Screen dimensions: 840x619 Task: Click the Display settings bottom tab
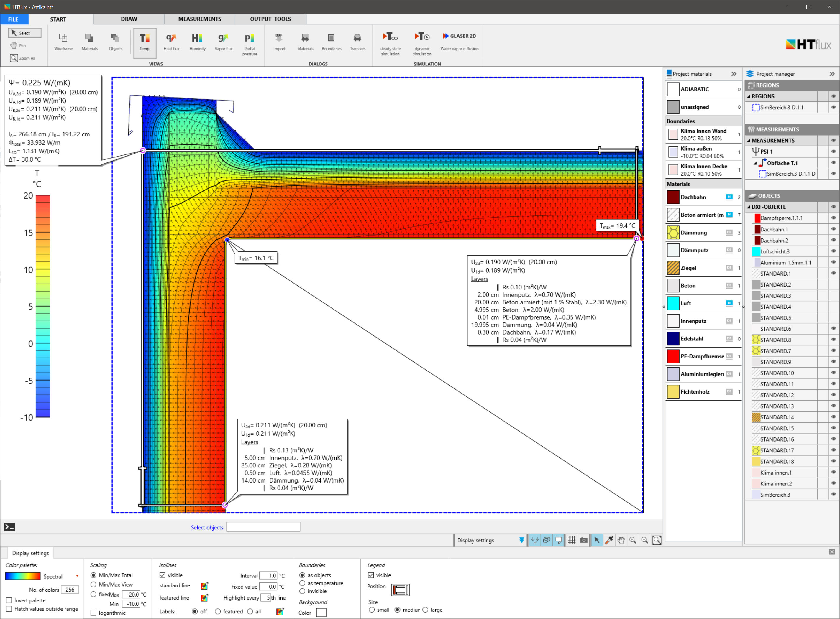click(x=30, y=553)
